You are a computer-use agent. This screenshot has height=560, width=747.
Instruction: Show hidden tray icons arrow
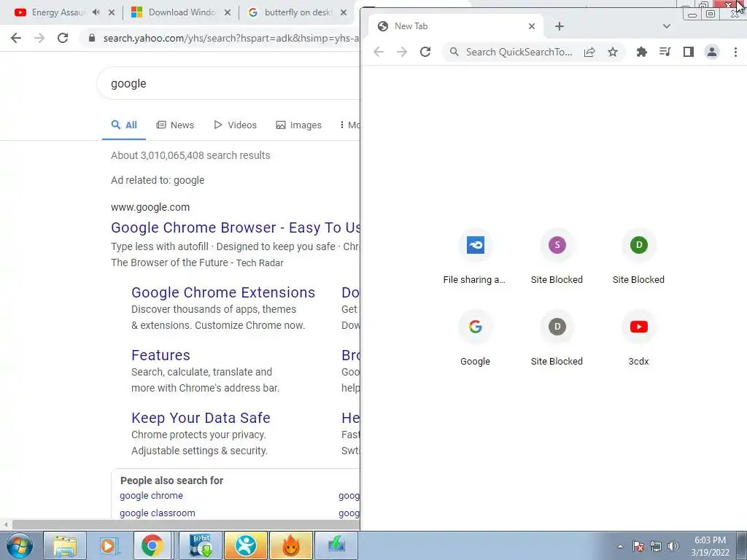coord(620,546)
